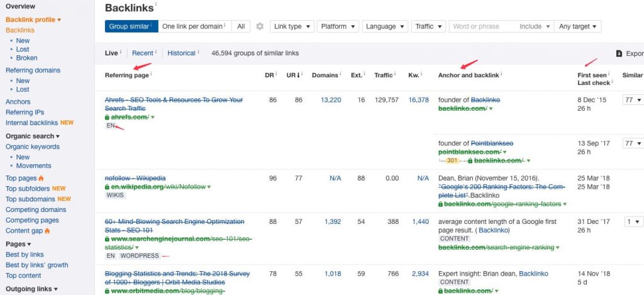The width and height of the screenshot is (644, 295).
Task: Expand the Similar 77 dropdown for backlinko.com
Action: click(x=633, y=100)
